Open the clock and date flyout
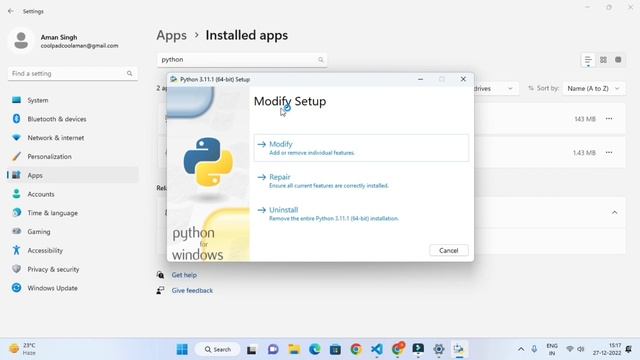 607,349
